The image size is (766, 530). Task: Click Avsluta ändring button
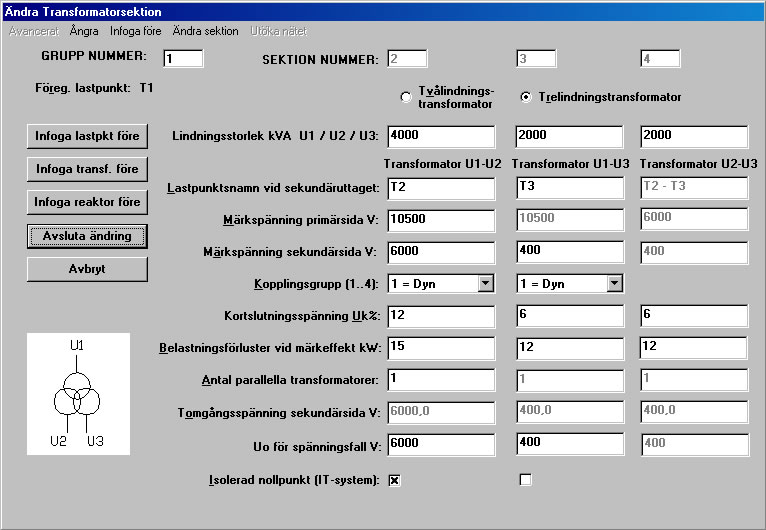[x=87, y=236]
